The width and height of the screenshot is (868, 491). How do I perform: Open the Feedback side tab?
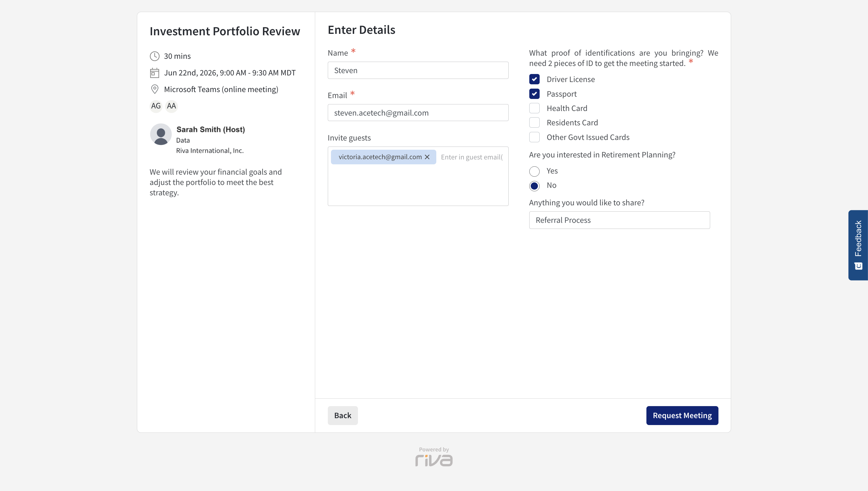[x=858, y=245]
